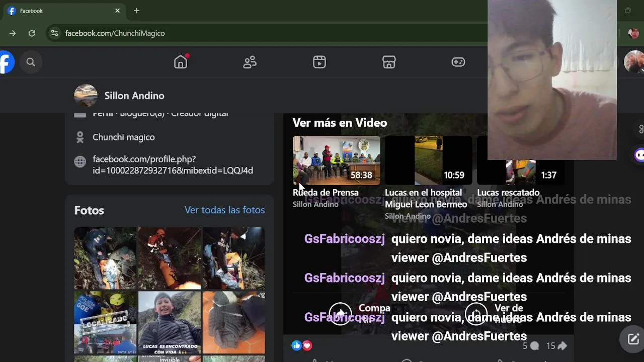Viewport: 644px width, 362px height.
Task: Open the Friends icon in top navigation
Action: coord(250,62)
